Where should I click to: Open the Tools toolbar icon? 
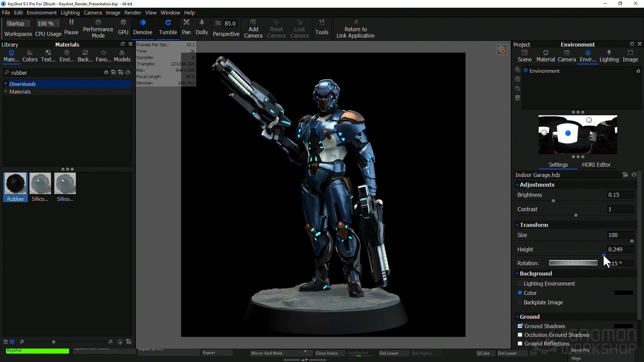pyautogui.click(x=321, y=27)
